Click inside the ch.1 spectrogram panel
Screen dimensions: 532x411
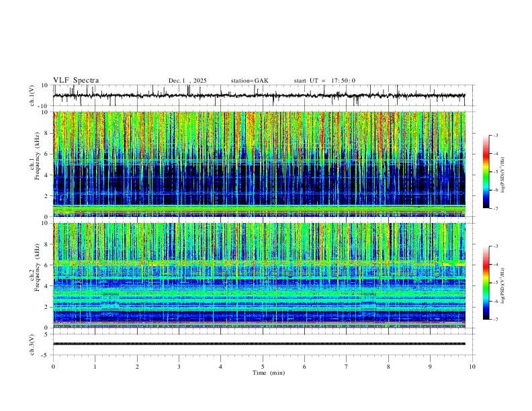tap(259, 164)
